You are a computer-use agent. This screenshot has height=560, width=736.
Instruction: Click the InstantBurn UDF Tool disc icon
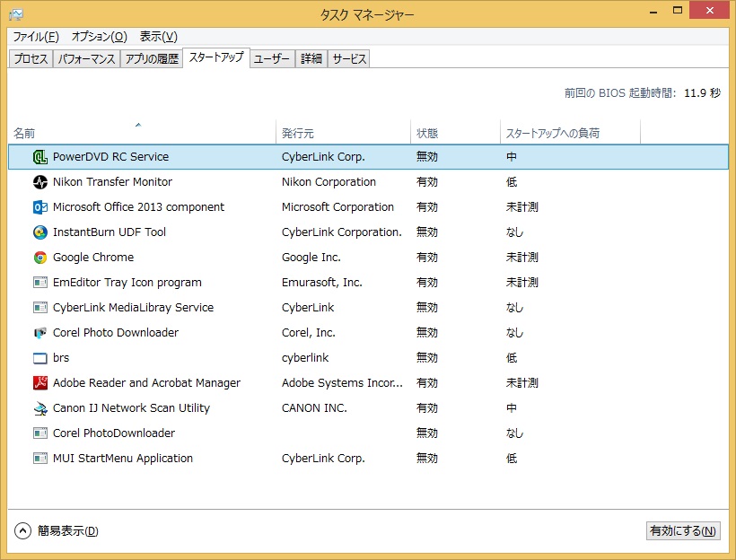[39, 232]
